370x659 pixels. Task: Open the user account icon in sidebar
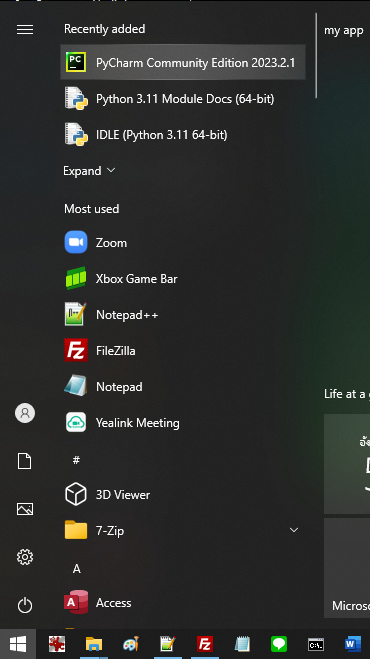[x=25, y=413]
